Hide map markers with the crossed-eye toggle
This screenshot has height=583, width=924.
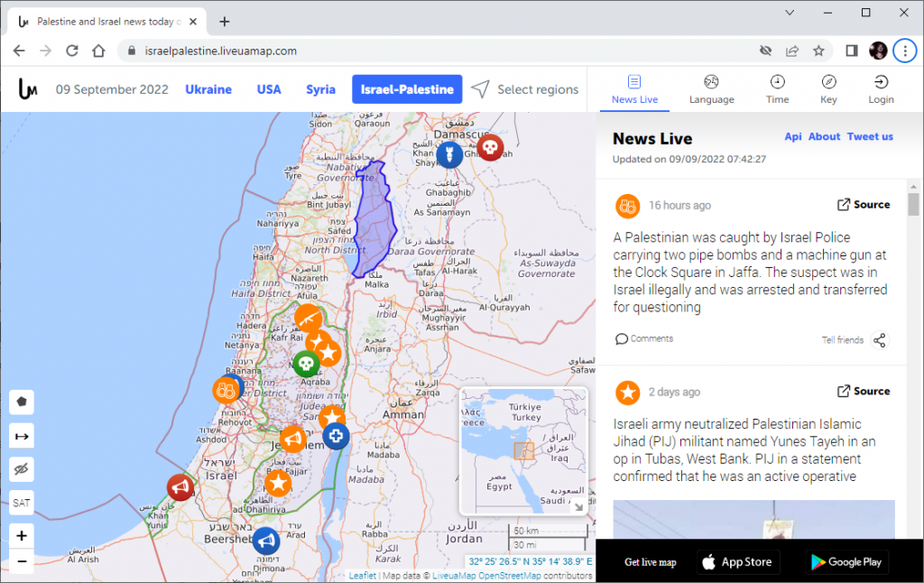(x=21, y=468)
